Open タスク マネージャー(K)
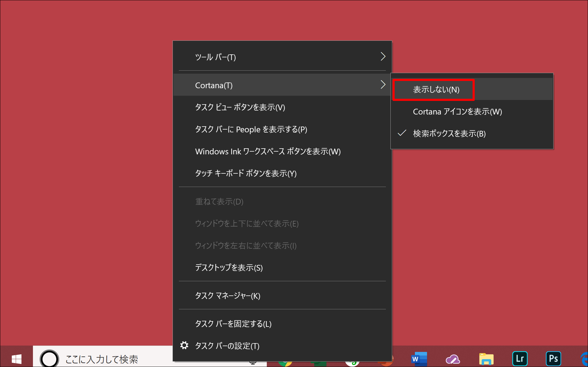588x367 pixels. (x=282, y=296)
